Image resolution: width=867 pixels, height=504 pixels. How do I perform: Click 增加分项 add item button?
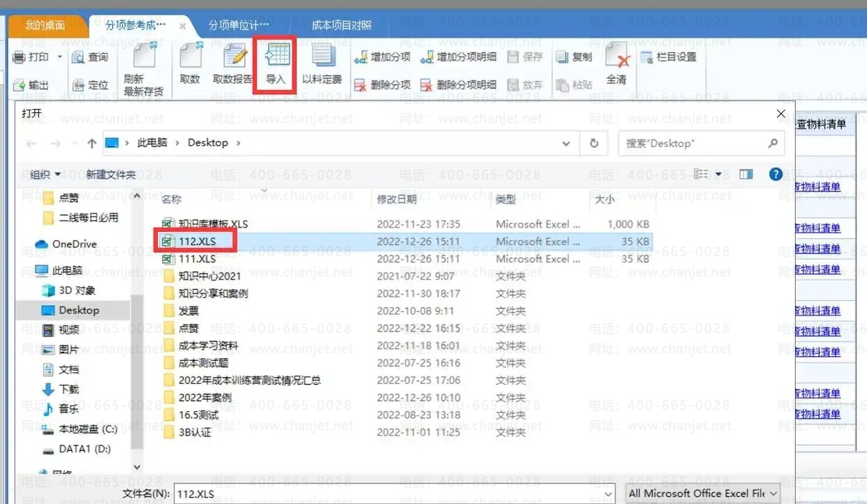click(383, 57)
